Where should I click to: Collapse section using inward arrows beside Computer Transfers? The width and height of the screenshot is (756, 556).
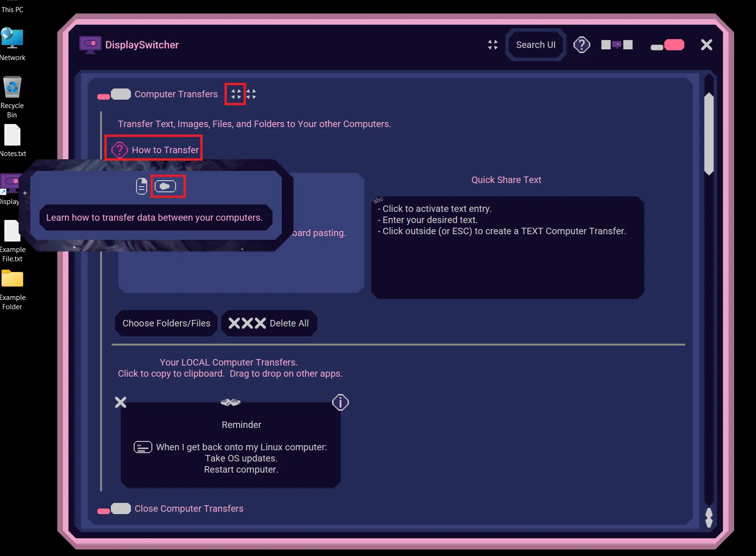236,94
